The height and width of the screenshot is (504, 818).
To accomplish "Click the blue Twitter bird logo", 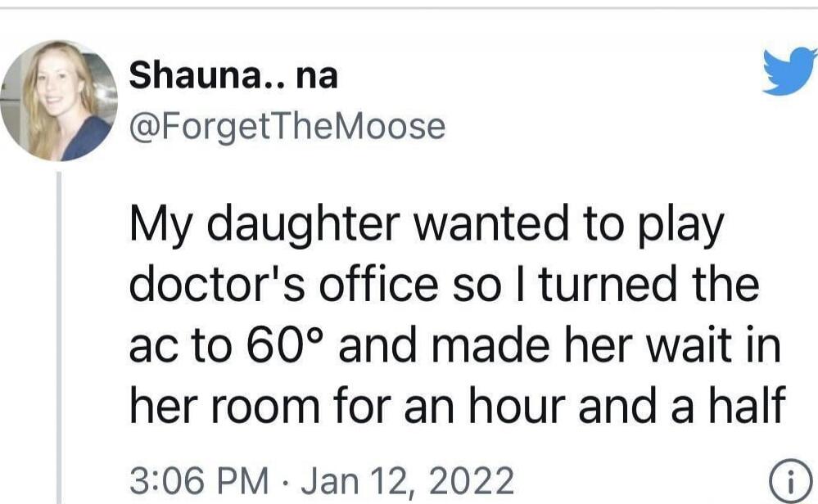I will (x=789, y=72).
